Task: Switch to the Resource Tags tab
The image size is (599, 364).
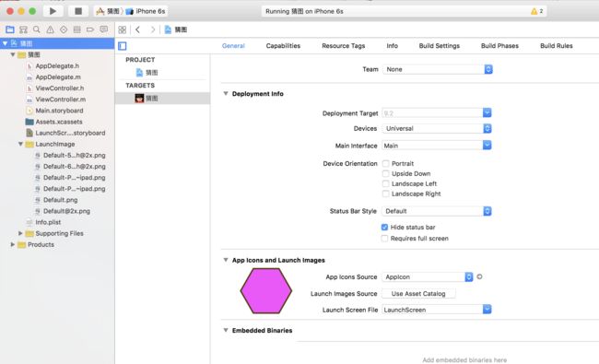Action: 344,46
